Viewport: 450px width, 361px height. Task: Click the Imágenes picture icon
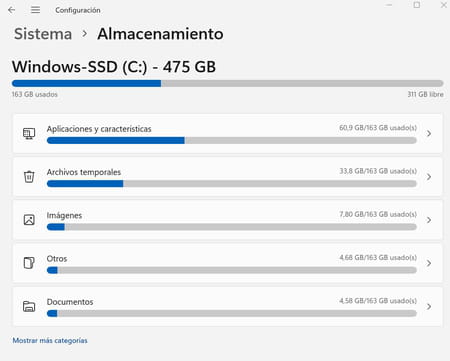29,220
